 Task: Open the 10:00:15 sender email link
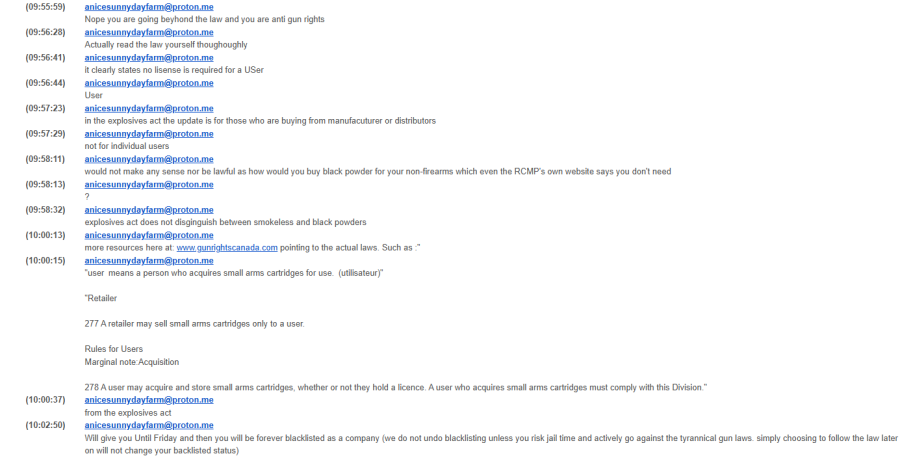[x=149, y=260]
